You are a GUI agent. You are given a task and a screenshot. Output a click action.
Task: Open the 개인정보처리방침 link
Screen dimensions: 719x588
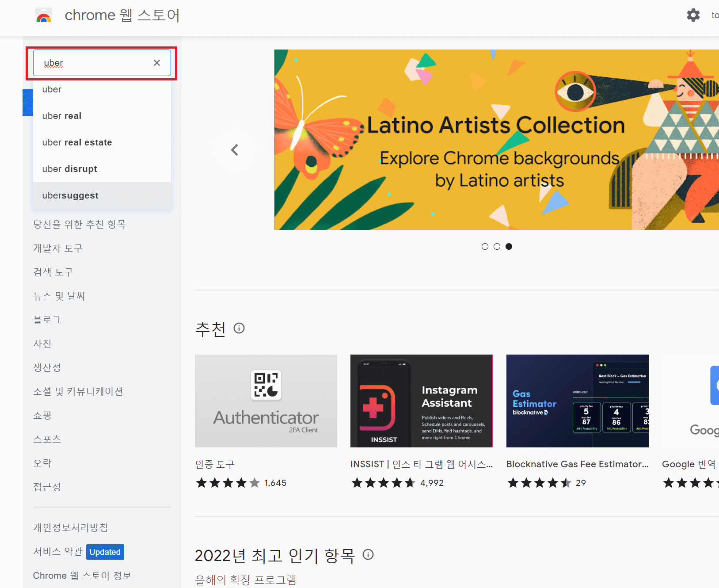[x=71, y=528]
